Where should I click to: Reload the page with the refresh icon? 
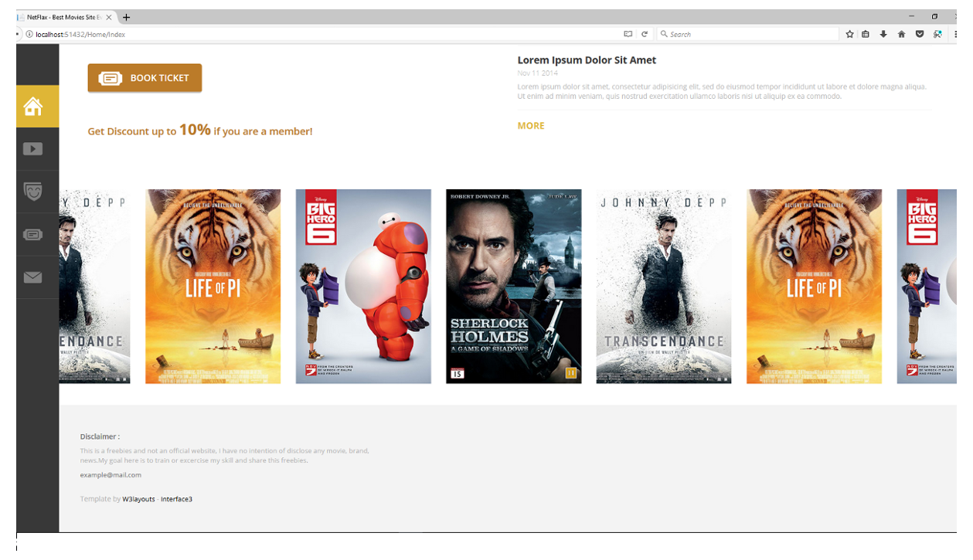click(645, 34)
